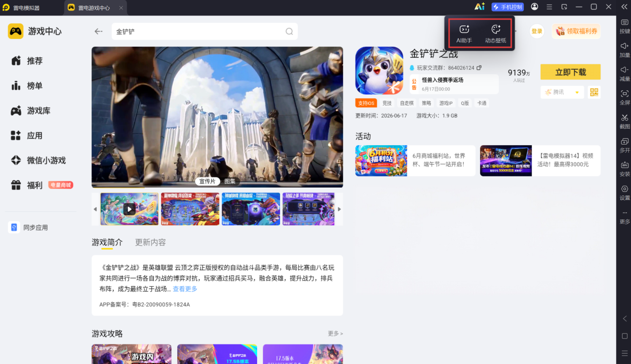This screenshot has height=364, width=631.
Task: Click the 自走棋 tag
Action: click(x=407, y=103)
